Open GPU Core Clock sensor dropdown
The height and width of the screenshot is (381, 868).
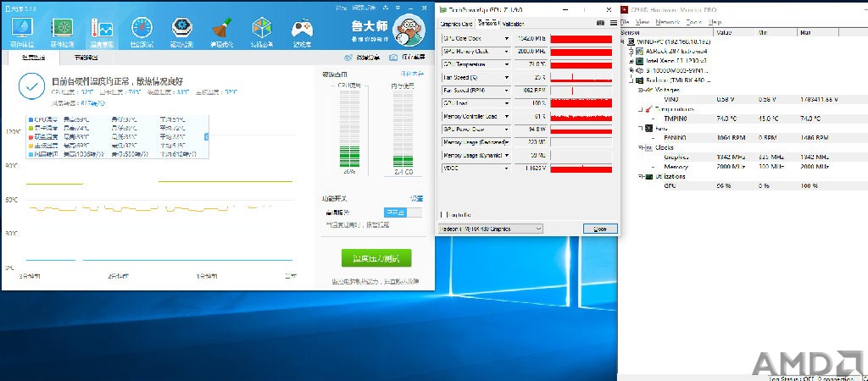[x=507, y=39]
